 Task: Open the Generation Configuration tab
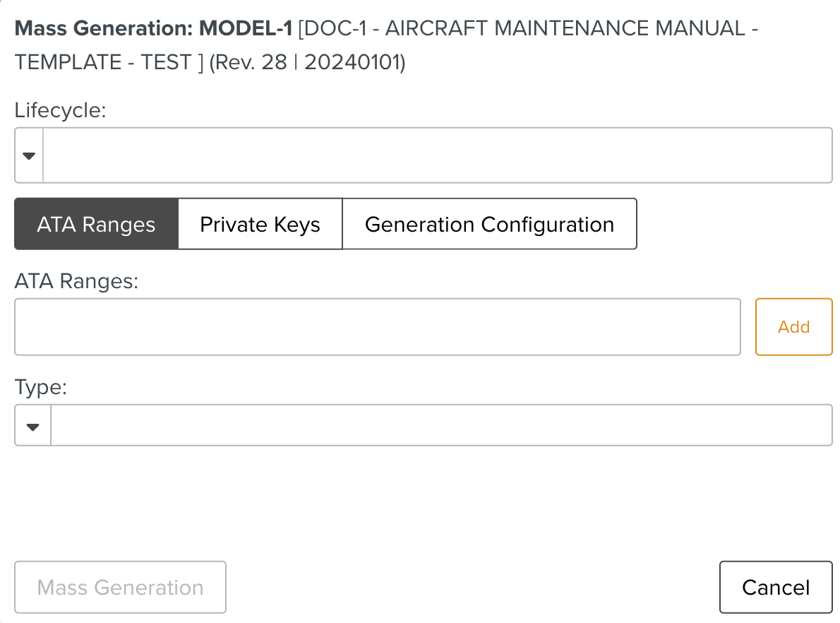[x=489, y=225]
